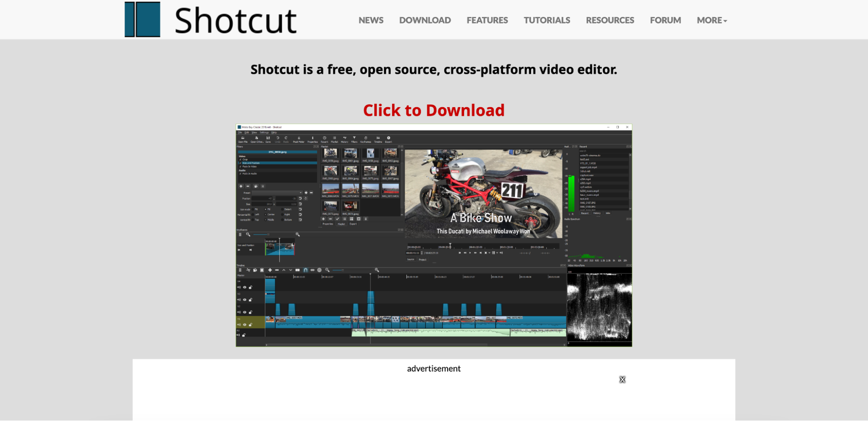Toggle the Fade In Video filter checkmark

(240, 167)
